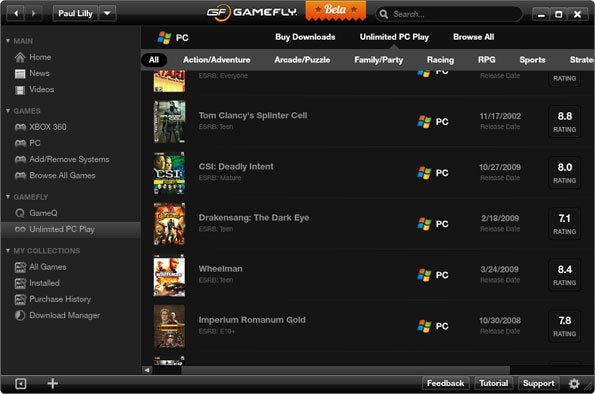This screenshot has height=394, width=595.
Task: Open GameQ in sidebar
Action: point(43,213)
